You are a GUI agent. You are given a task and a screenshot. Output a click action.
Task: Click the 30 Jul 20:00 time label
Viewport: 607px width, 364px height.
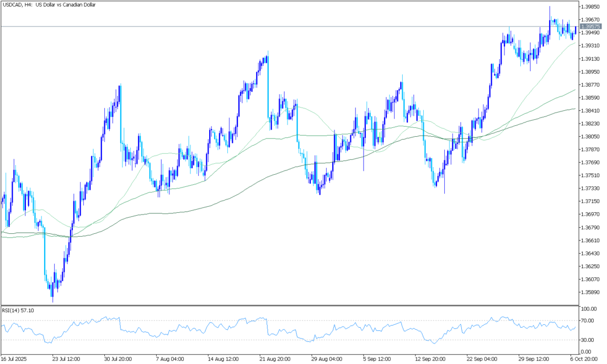[119, 358]
